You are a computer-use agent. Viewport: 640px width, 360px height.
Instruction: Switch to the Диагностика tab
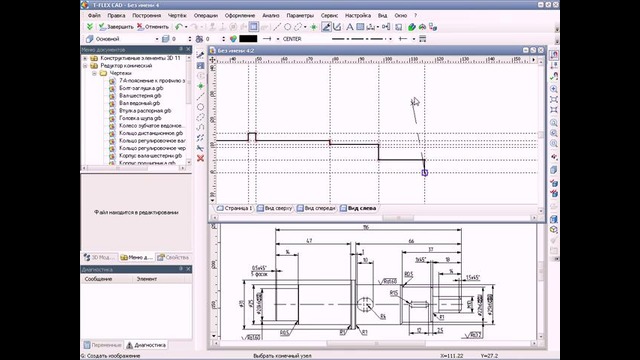click(146, 345)
